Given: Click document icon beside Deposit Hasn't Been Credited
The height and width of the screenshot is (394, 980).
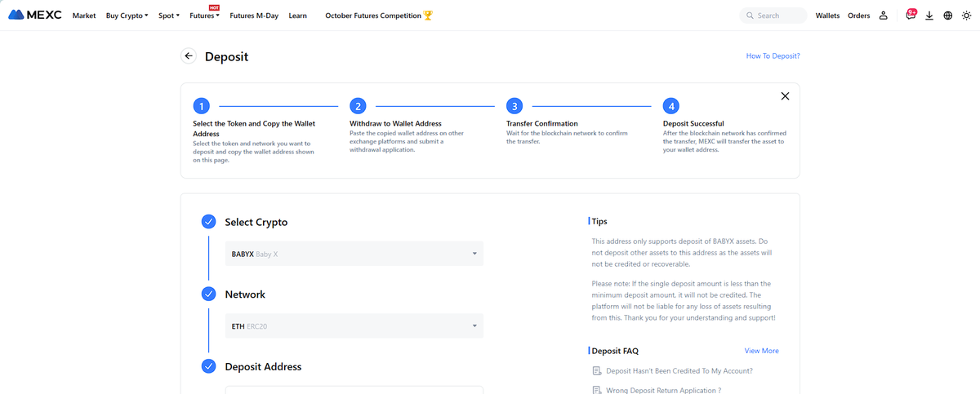Looking at the screenshot, I should [x=595, y=370].
